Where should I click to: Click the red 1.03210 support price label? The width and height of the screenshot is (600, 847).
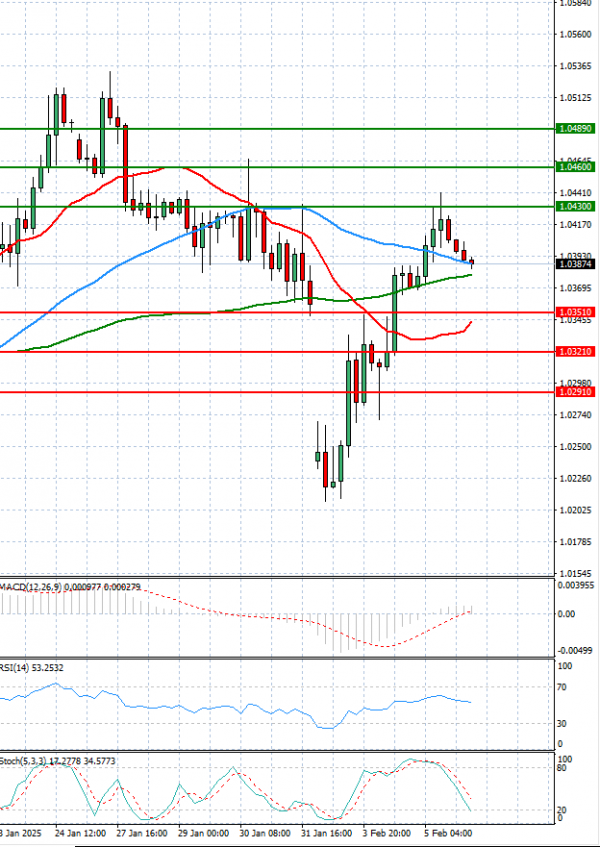[x=576, y=352]
